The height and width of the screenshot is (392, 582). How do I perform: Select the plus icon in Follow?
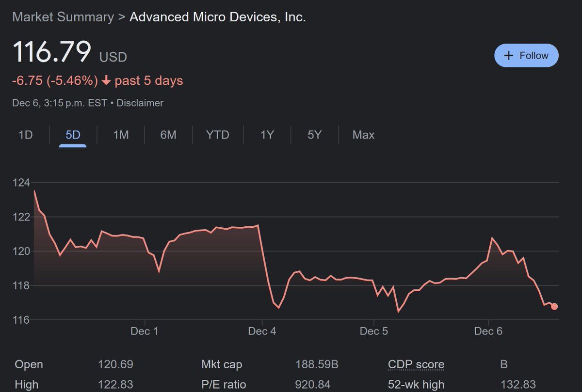(509, 56)
